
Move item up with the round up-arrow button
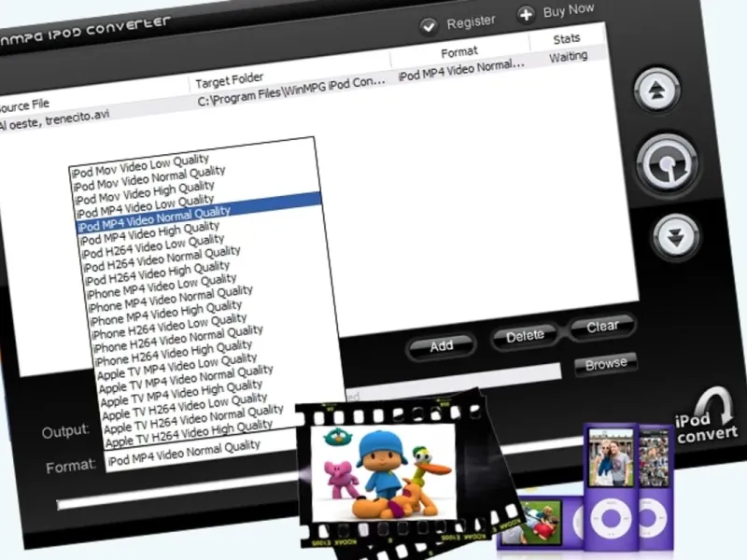click(x=657, y=90)
